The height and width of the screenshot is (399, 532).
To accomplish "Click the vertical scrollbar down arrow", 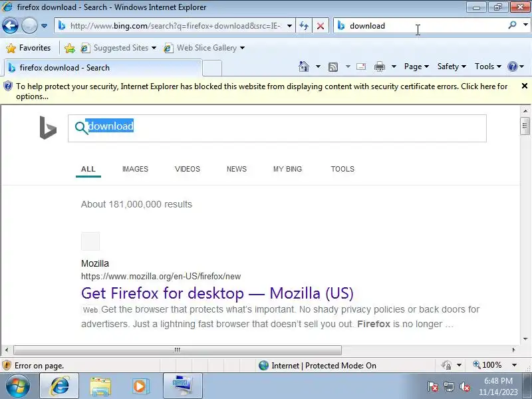I will click(525, 338).
